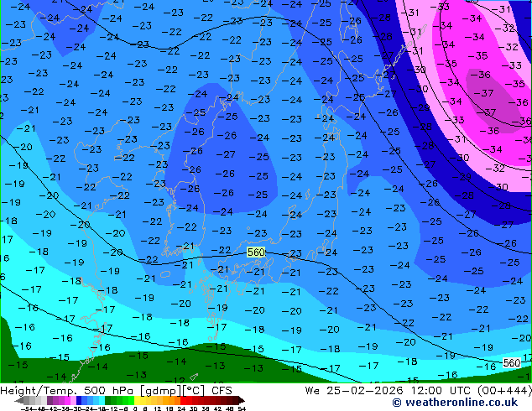
Task: Click the 'We 25-02-2026 12:00 UTC' date text
Action: pyautogui.click(x=389, y=391)
